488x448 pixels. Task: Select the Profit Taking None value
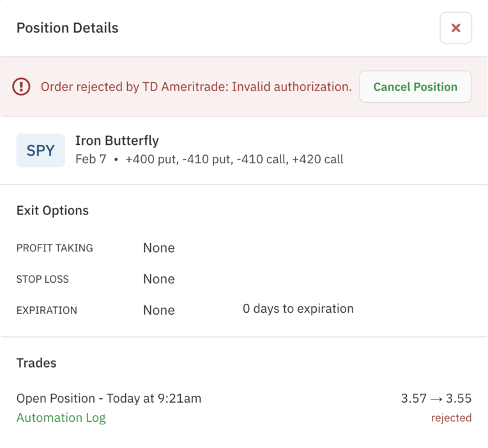pos(158,248)
